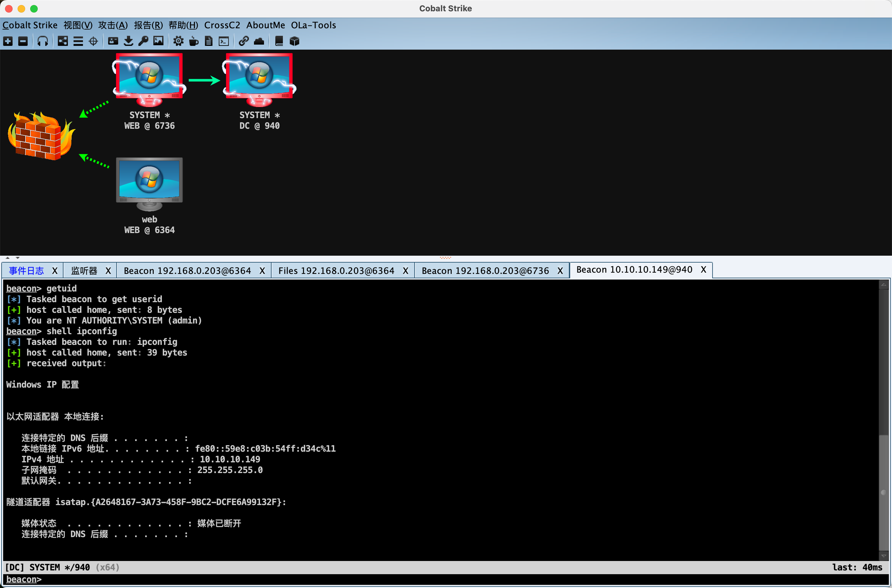Open the CrossC2 menu
The height and width of the screenshot is (588, 892).
[222, 25]
